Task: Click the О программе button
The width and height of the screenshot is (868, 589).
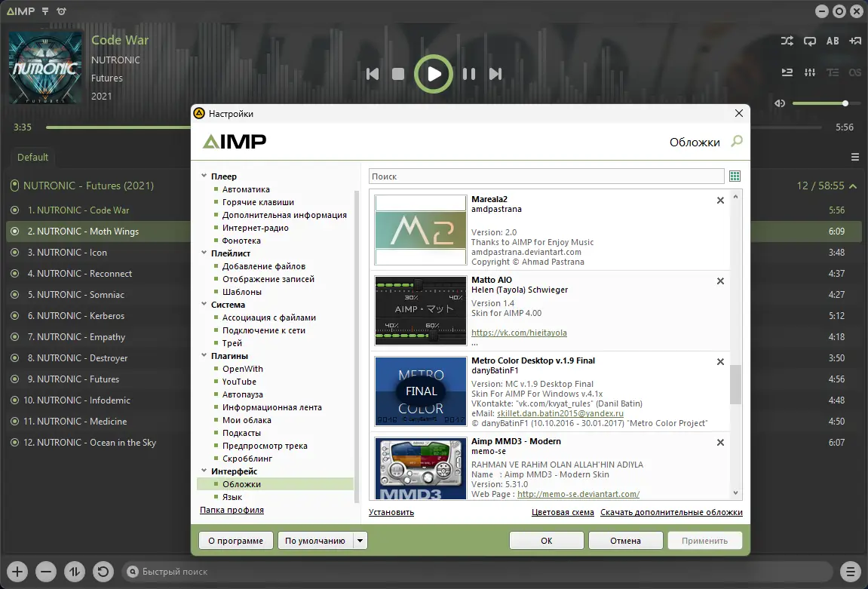Action: pos(236,540)
